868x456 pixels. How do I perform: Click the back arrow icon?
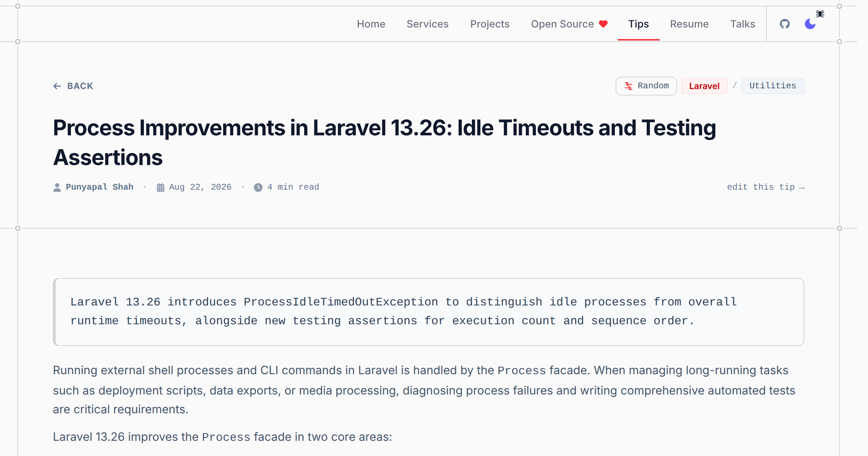57,86
